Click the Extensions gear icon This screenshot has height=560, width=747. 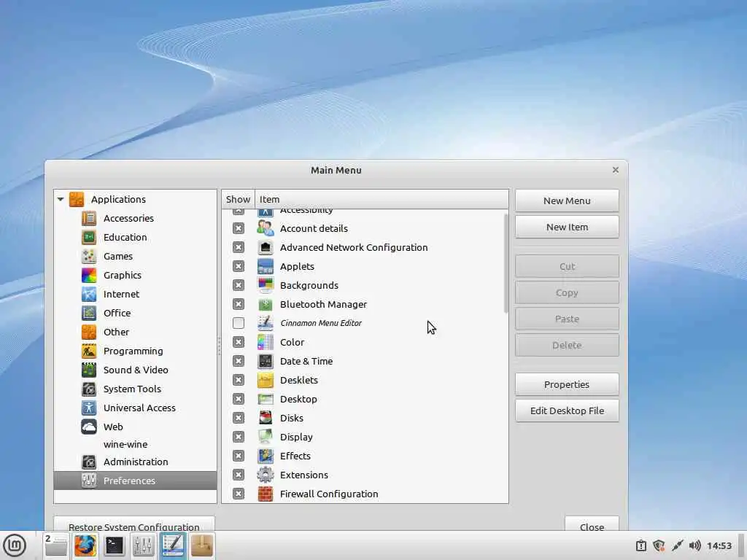point(266,475)
